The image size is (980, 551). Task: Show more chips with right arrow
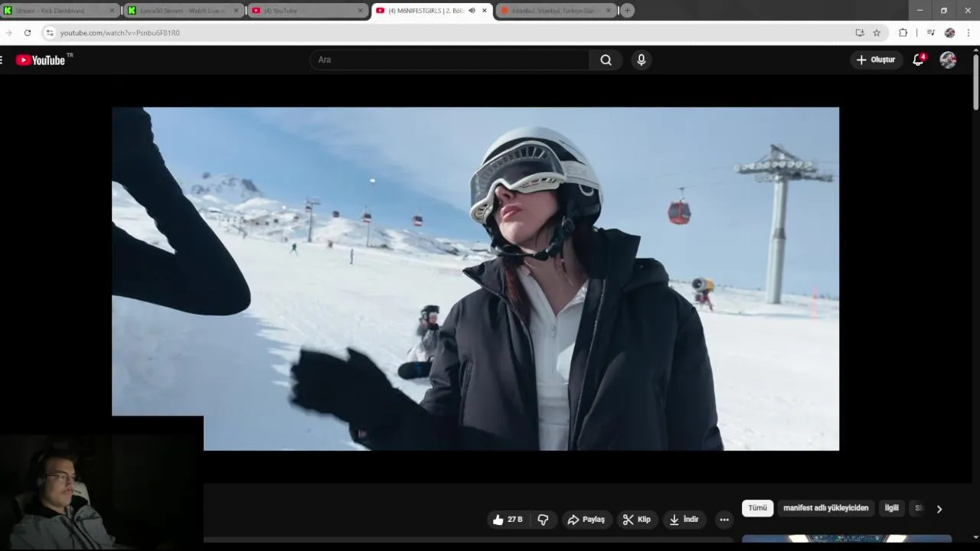939,509
